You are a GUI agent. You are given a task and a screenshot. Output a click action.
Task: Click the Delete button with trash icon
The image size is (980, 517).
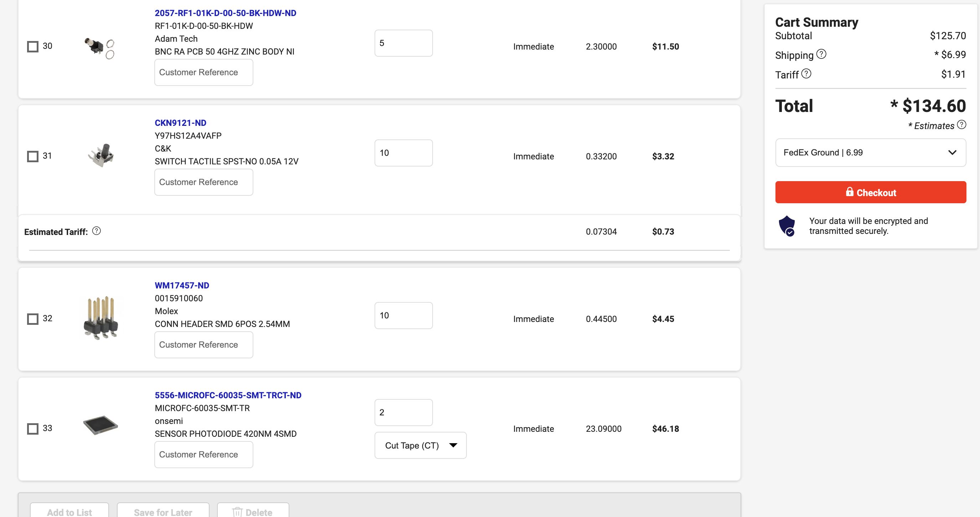click(253, 512)
